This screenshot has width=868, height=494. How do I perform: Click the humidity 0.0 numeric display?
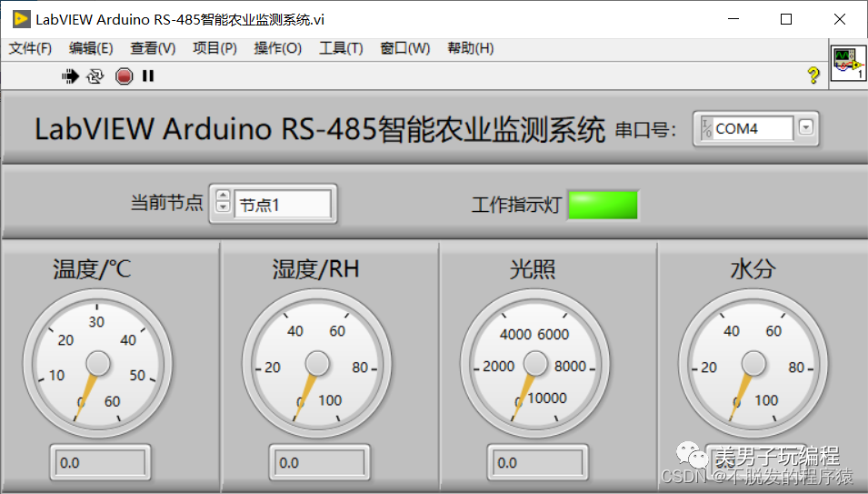(x=319, y=462)
